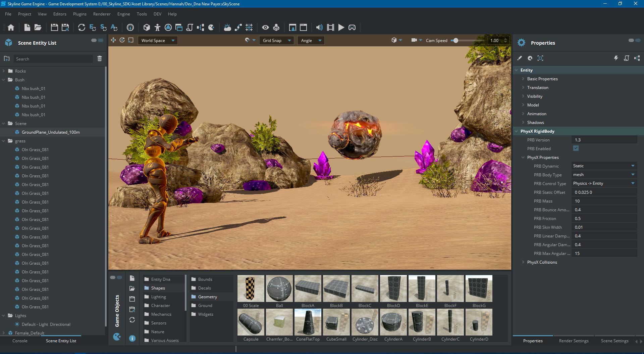This screenshot has height=354, width=644.
Task: Click the Home icon in toolbar
Action: point(11,28)
